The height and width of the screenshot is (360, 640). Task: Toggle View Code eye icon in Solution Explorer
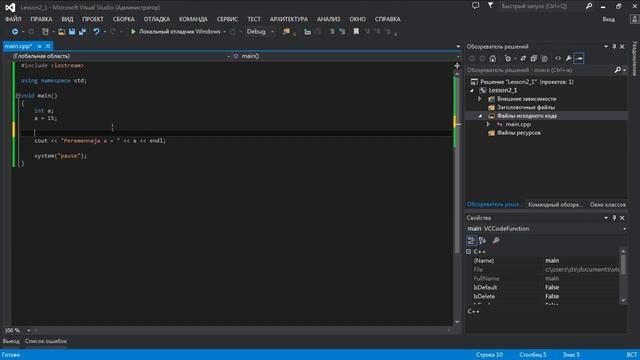pos(558,58)
